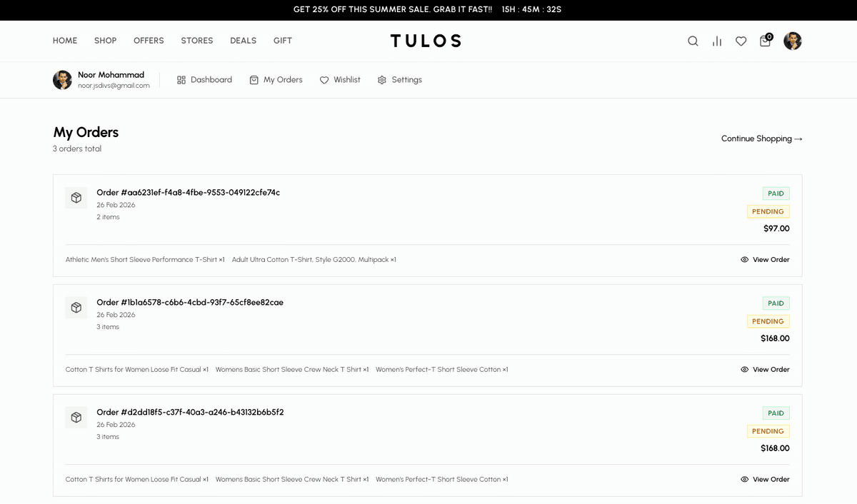The height and width of the screenshot is (504, 857).
Task: Open the shopping cart bag icon
Action: pos(765,41)
